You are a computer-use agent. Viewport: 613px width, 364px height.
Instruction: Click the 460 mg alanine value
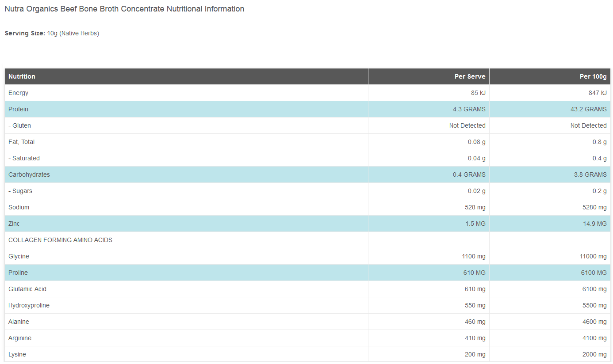coord(475,322)
